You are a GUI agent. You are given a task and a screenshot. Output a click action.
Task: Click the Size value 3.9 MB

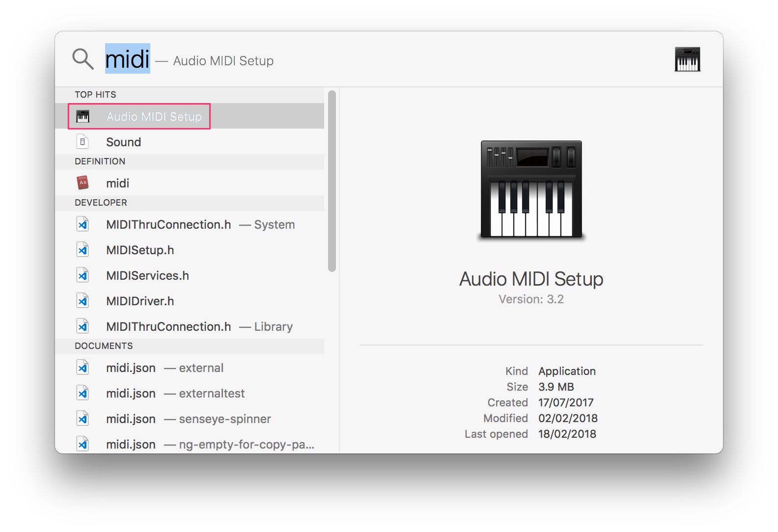click(556, 387)
